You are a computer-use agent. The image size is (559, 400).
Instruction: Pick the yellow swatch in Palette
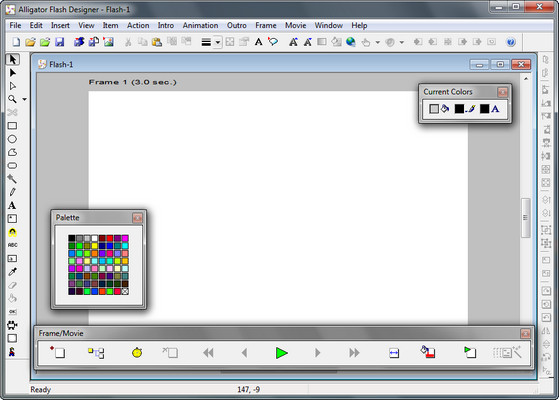coord(94,246)
